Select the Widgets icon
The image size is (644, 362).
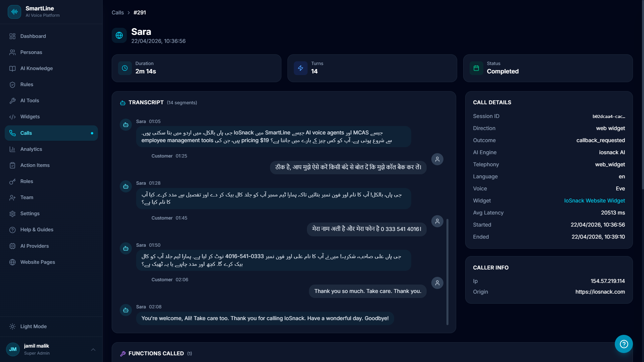pyautogui.click(x=12, y=117)
